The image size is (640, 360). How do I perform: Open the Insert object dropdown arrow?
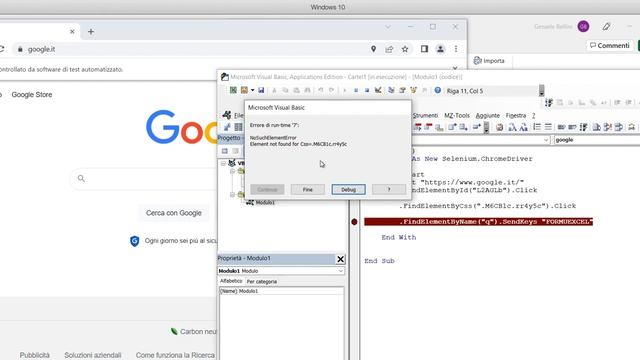(x=252, y=90)
